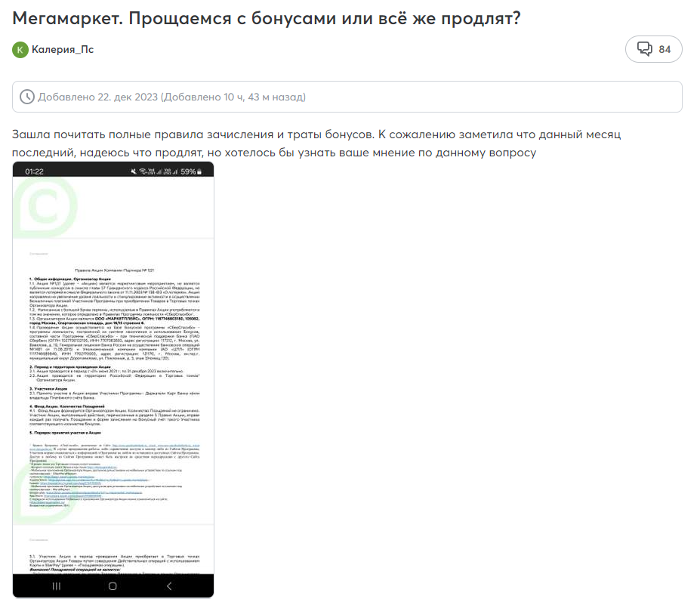Click the post text starting 'Зашла почитать'
This screenshot has height=599, width=700.
click(x=316, y=144)
